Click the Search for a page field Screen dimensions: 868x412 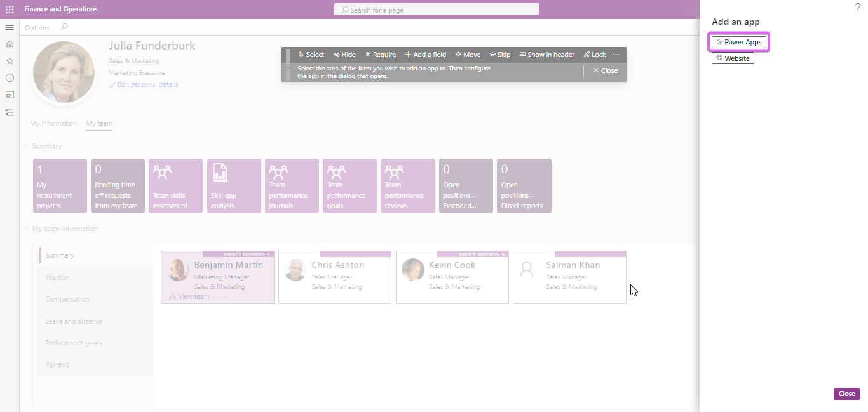point(436,9)
